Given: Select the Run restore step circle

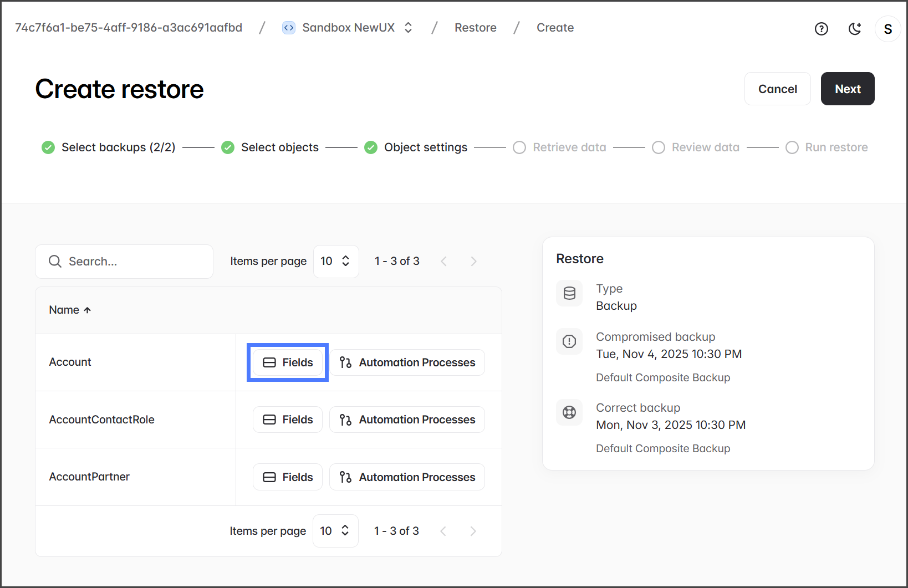Looking at the screenshot, I should click(792, 147).
